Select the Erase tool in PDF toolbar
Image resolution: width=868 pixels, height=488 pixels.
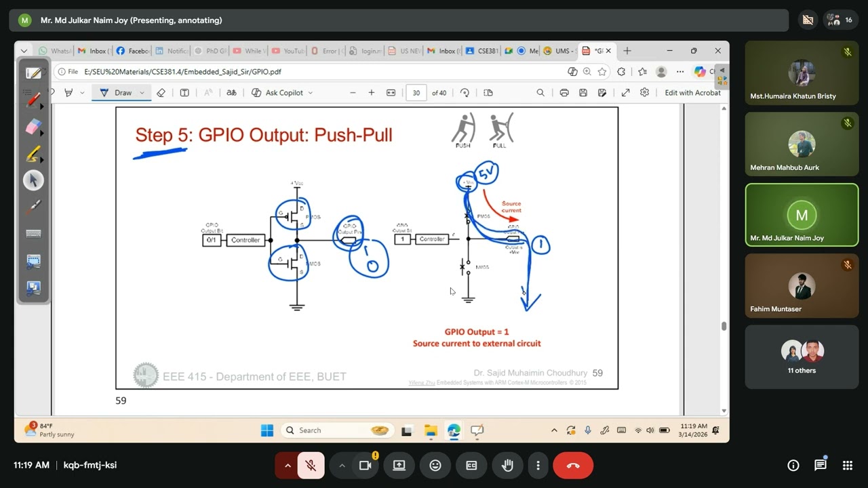pyautogui.click(x=161, y=93)
